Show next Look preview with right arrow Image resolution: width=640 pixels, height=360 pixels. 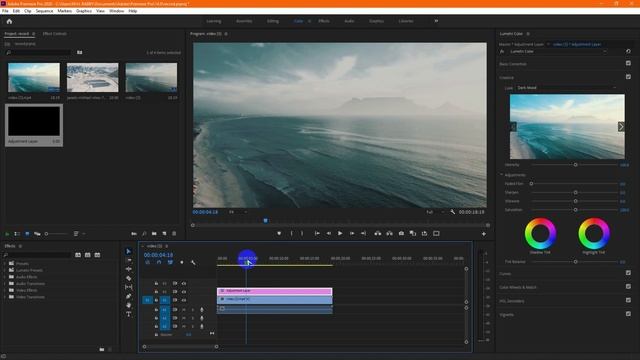tap(621, 127)
